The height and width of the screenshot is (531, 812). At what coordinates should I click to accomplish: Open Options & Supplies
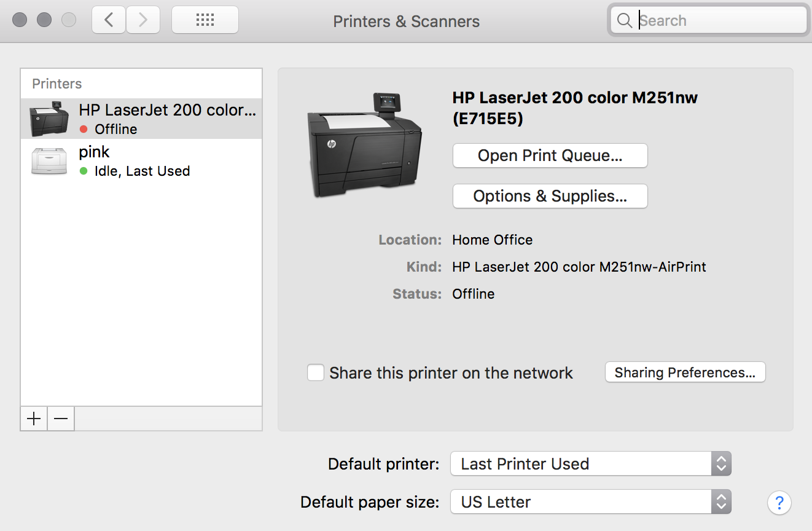click(550, 196)
